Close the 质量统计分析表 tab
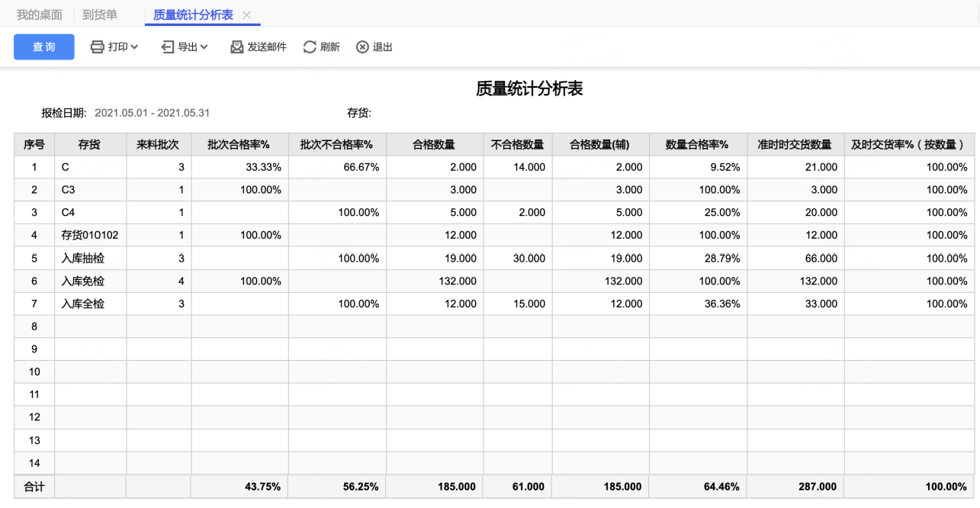Image resolution: width=980 pixels, height=508 pixels. (246, 15)
